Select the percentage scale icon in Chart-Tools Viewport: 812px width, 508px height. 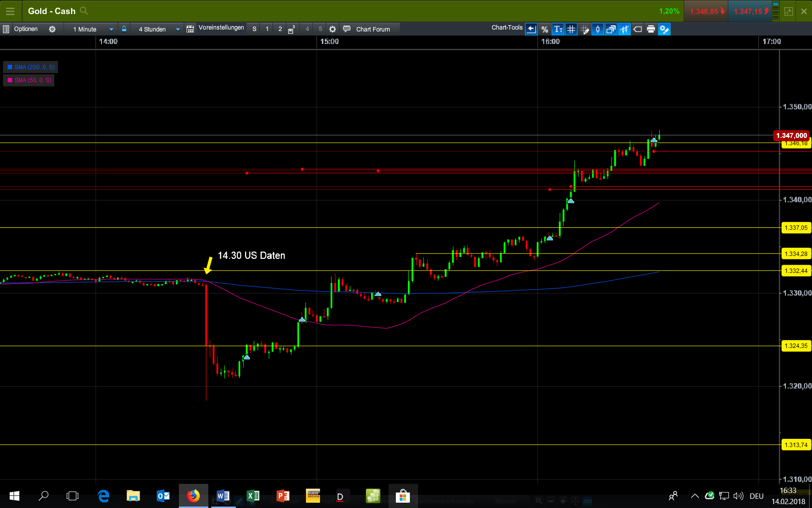coord(545,29)
